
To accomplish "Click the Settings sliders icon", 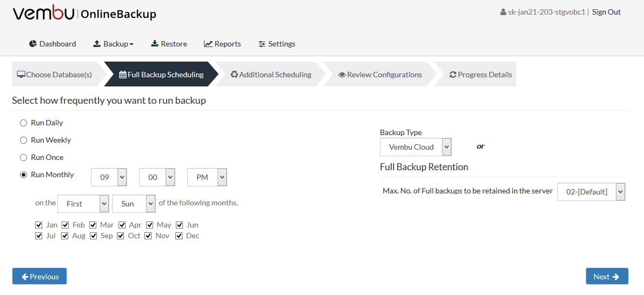I will pos(261,44).
